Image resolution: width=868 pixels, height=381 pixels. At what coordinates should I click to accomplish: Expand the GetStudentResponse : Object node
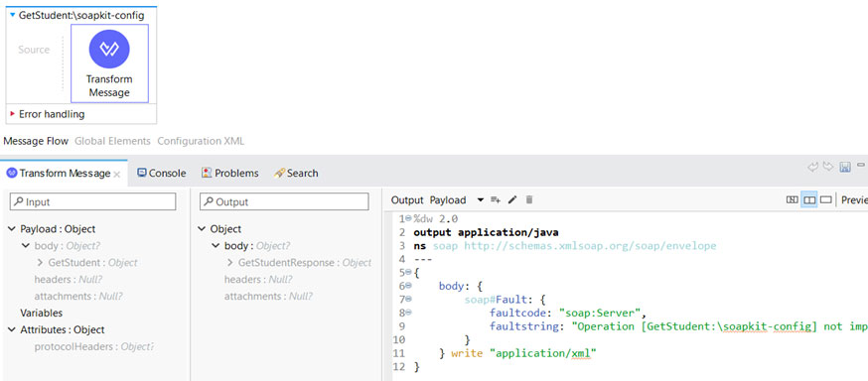coord(229,263)
